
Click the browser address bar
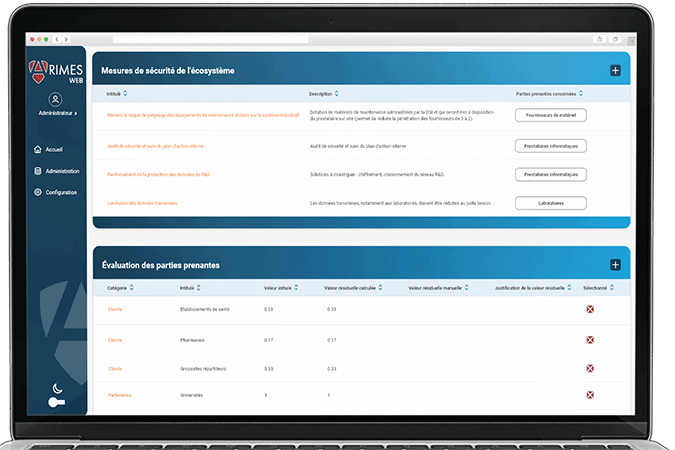(x=211, y=39)
